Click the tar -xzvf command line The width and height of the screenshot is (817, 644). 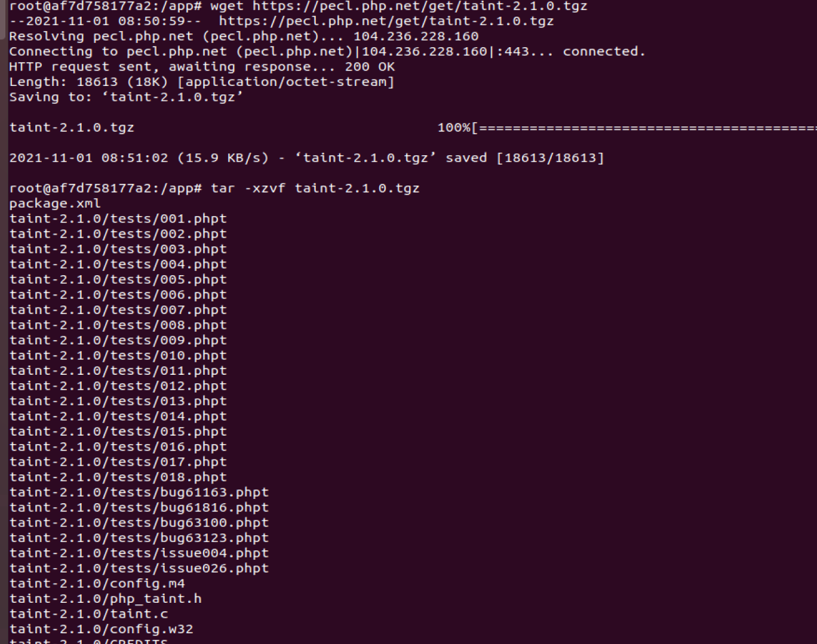(x=315, y=189)
